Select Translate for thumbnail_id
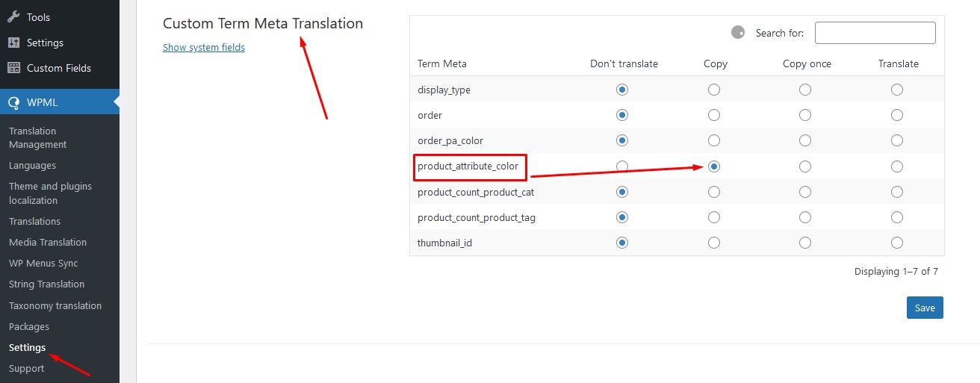 point(897,243)
